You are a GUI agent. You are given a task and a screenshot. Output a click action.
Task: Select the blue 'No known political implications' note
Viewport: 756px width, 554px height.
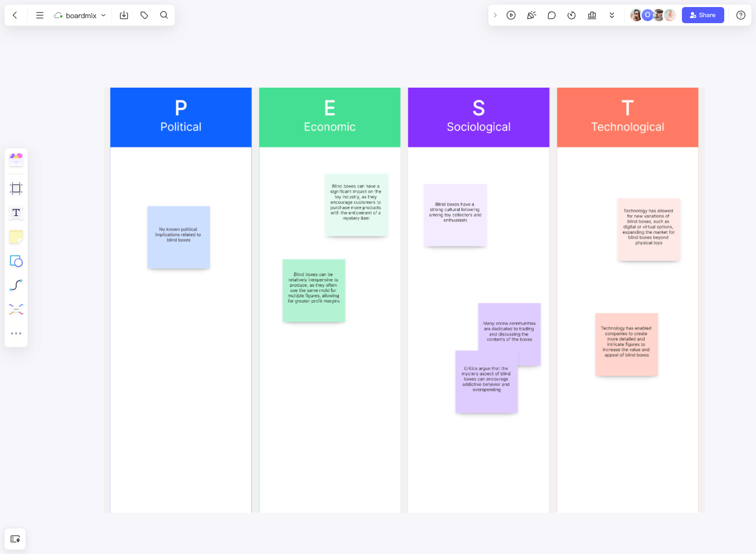[x=178, y=237]
